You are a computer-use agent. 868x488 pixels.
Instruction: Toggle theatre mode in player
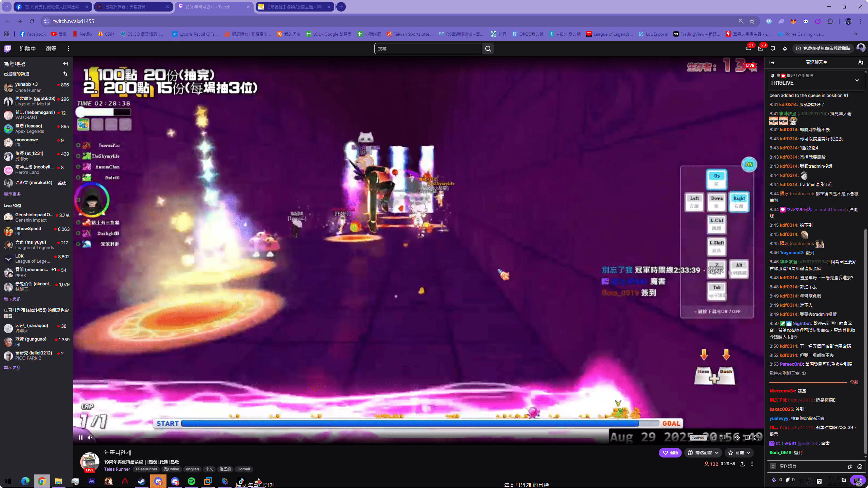pos(747,438)
